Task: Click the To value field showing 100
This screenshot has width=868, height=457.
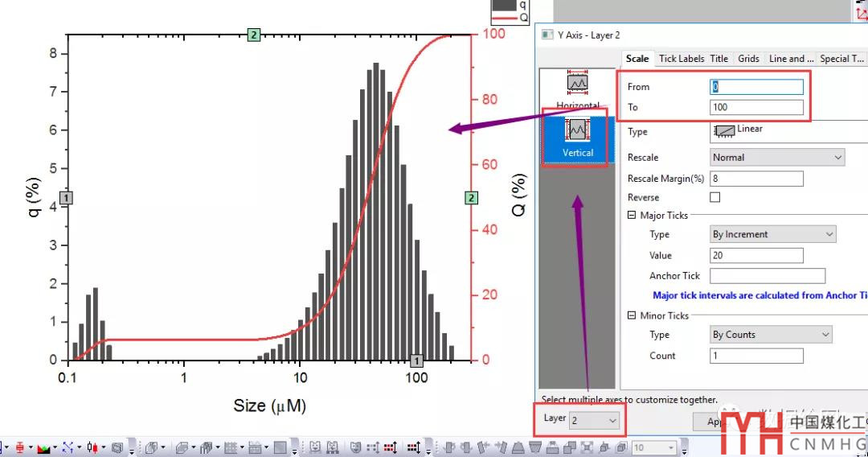Action: click(756, 108)
